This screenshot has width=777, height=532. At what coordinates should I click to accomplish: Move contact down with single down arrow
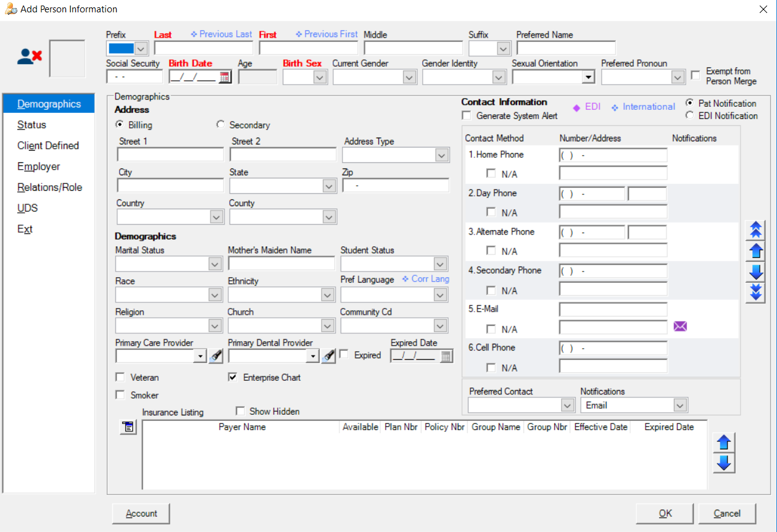[755, 272]
